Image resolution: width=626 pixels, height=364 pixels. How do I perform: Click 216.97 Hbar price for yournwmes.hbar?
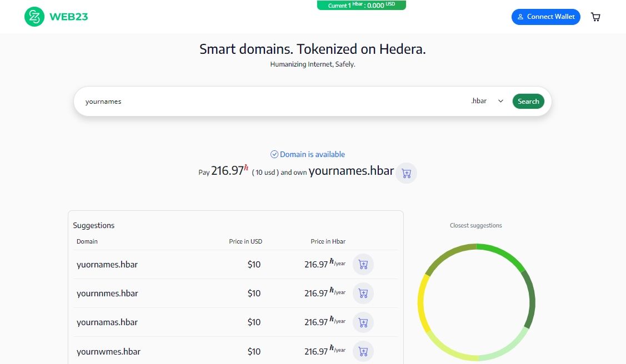click(x=325, y=351)
